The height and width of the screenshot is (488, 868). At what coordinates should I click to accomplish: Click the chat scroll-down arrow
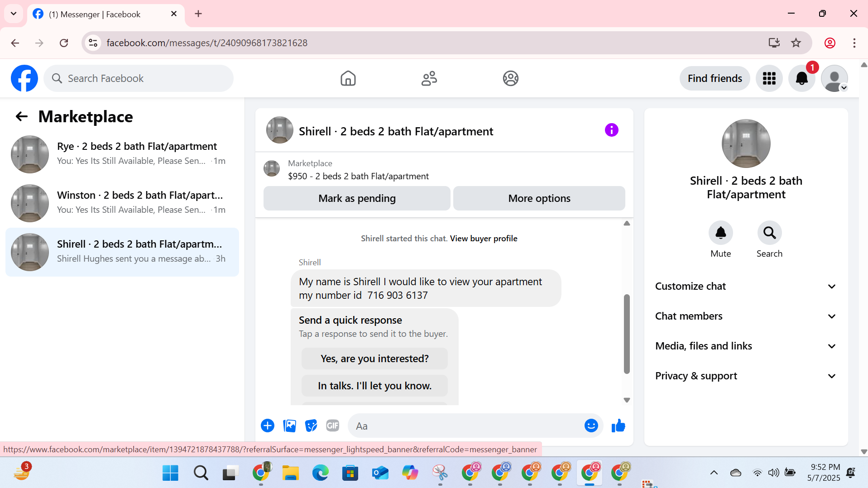click(627, 400)
